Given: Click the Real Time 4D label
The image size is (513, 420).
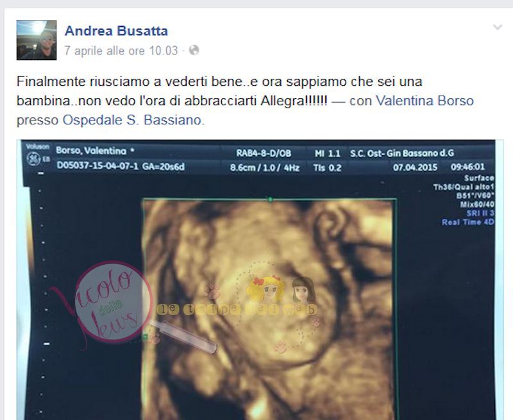Looking at the screenshot, I should [x=468, y=222].
